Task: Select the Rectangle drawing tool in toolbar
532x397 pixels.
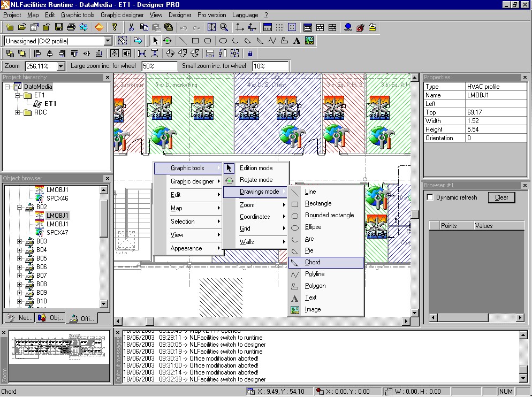Action: (195, 41)
